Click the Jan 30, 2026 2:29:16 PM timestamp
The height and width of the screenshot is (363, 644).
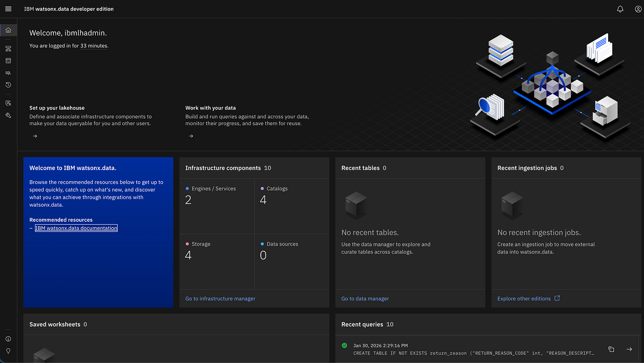(x=380, y=346)
